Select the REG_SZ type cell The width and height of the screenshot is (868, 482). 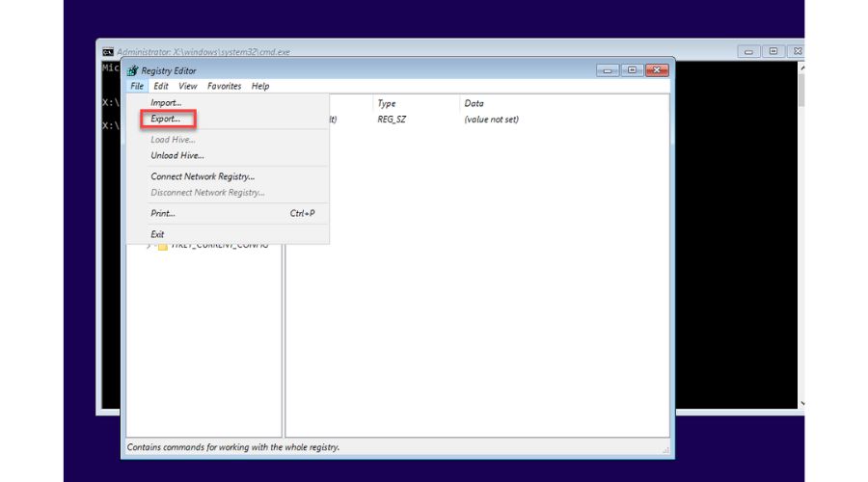click(x=392, y=120)
